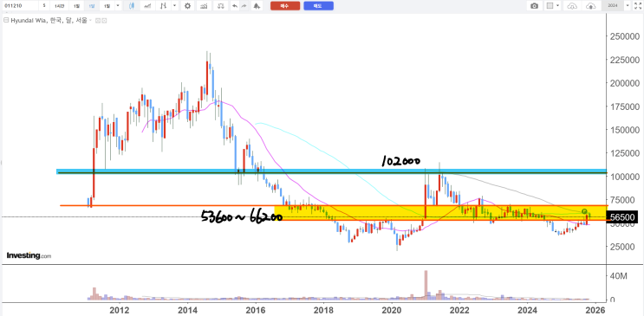
Task: Click the green circle marker near latest candle
Action: pos(585,211)
